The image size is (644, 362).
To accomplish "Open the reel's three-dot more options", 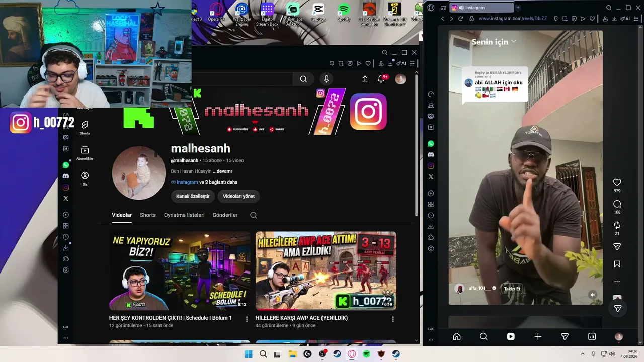I will tap(617, 282).
